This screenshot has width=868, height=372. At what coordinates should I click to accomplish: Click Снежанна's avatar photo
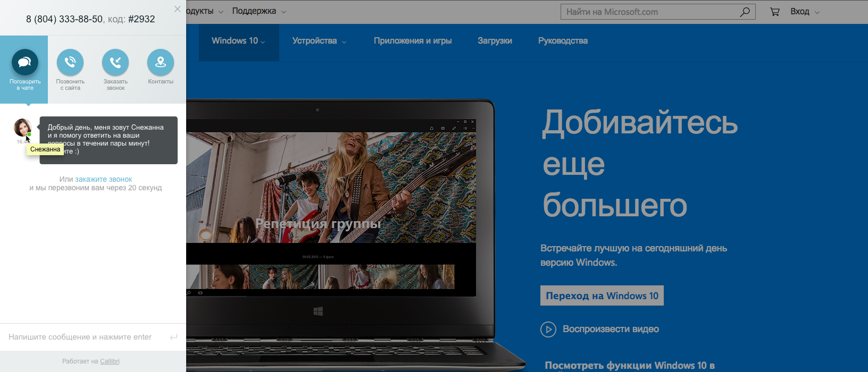point(22,128)
